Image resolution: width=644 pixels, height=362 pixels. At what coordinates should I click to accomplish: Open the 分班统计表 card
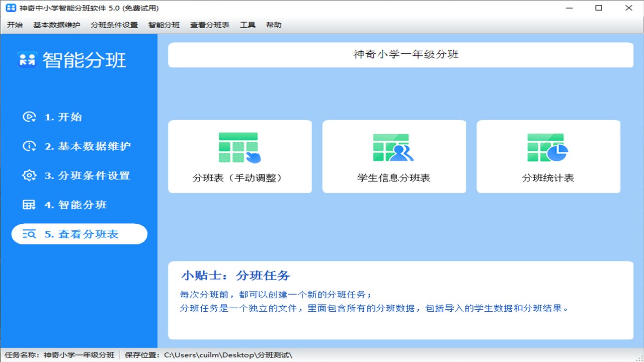[548, 156]
